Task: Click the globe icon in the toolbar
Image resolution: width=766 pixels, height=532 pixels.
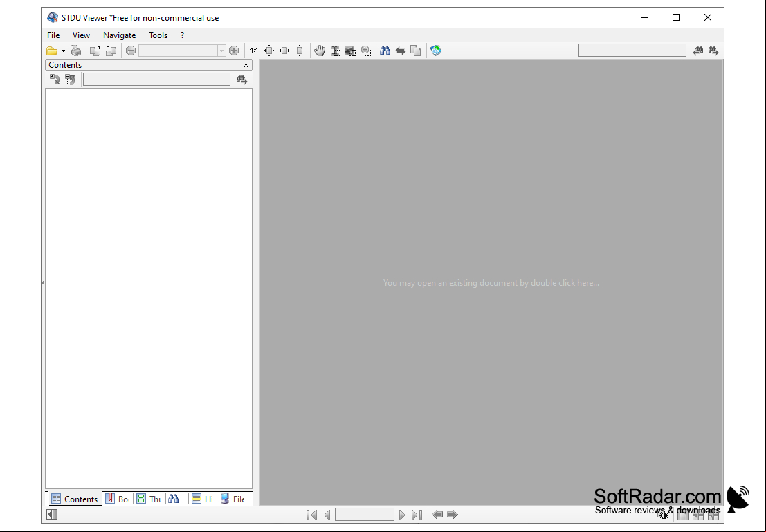Action: (436, 51)
